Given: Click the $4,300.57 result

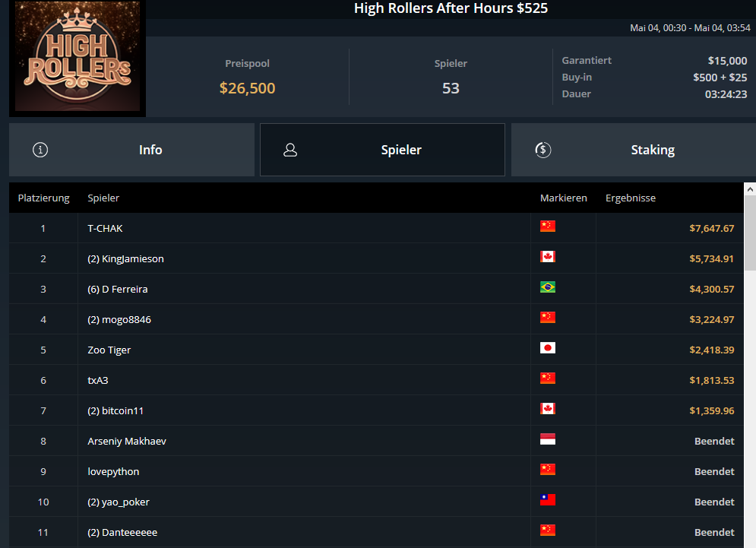Looking at the screenshot, I should click(x=712, y=289).
